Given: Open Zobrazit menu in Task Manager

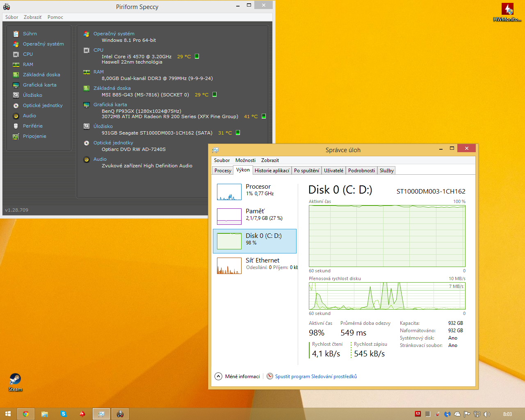Looking at the screenshot, I should (270, 160).
